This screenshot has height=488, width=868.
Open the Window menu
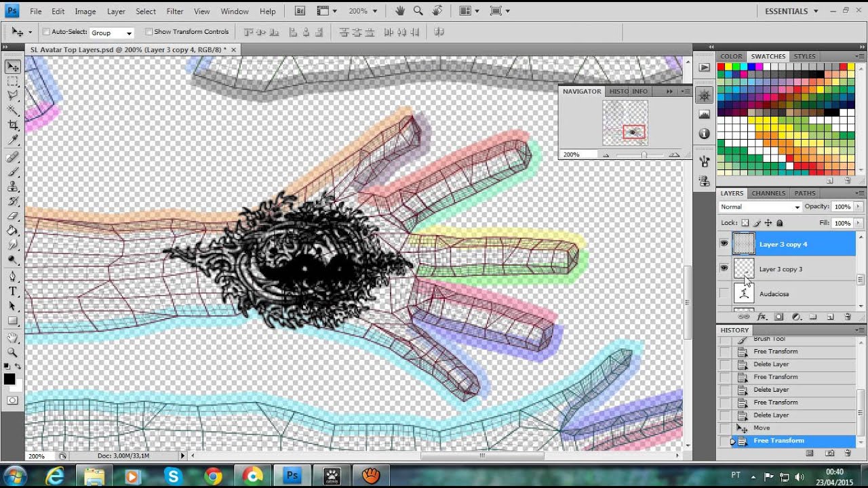(235, 12)
